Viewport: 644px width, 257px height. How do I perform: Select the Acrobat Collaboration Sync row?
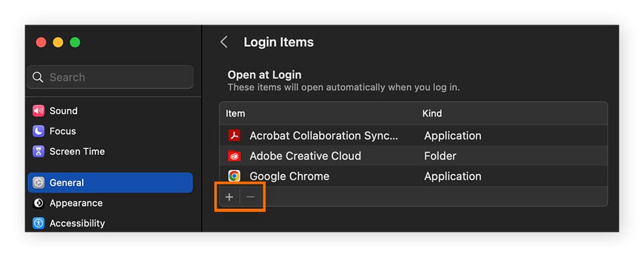(413, 135)
